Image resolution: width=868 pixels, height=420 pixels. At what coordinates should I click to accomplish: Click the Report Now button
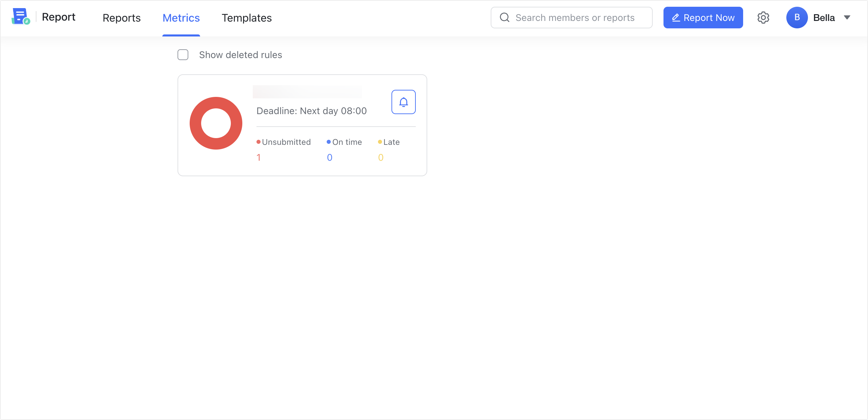703,17
